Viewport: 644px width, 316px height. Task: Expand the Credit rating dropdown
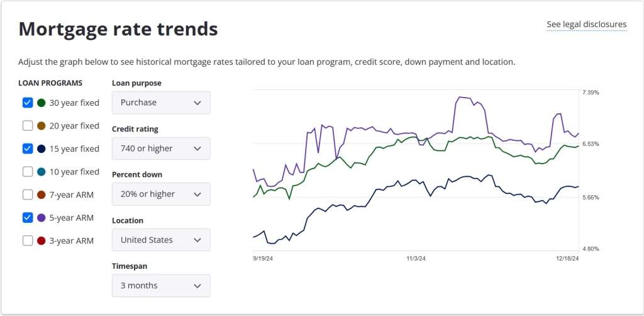pos(161,149)
